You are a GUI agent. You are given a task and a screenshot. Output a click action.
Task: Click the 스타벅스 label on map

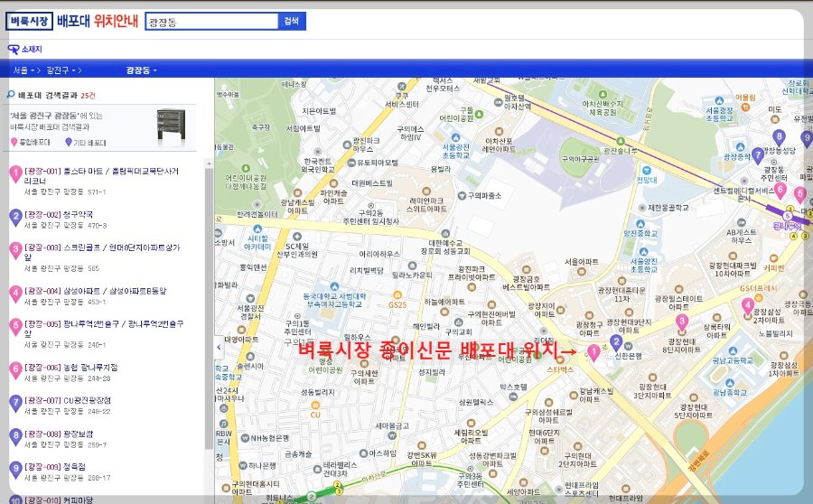560,369
